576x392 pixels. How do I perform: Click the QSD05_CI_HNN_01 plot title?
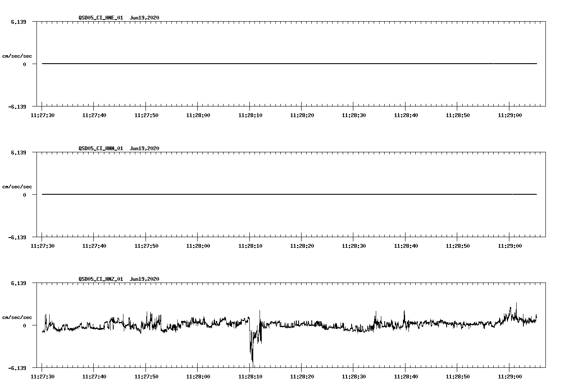click(101, 148)
